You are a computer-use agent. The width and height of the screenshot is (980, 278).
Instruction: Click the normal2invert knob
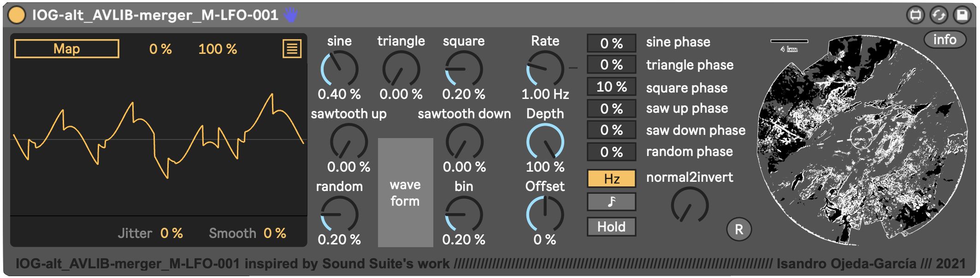click(x=690, y=205)
